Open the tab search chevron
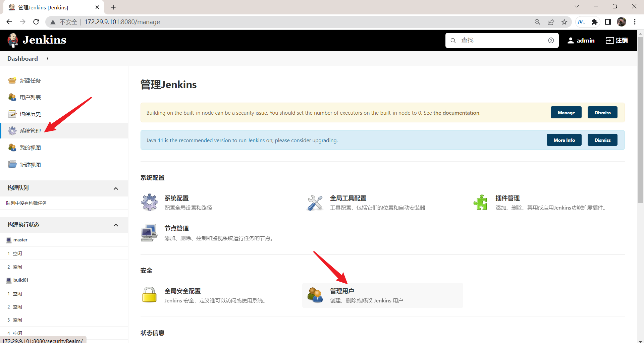The width and height of the screenshot is (644, 343). click(x=577, y=6)
